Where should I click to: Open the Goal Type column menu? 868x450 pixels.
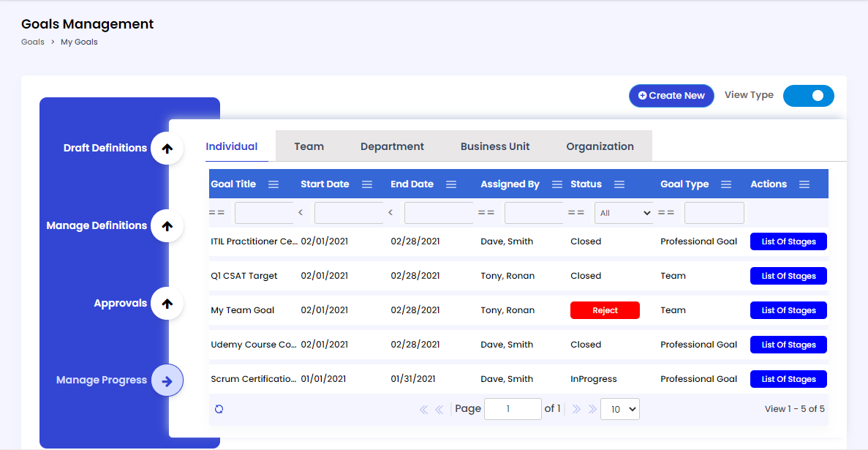[x=726, y=184]
